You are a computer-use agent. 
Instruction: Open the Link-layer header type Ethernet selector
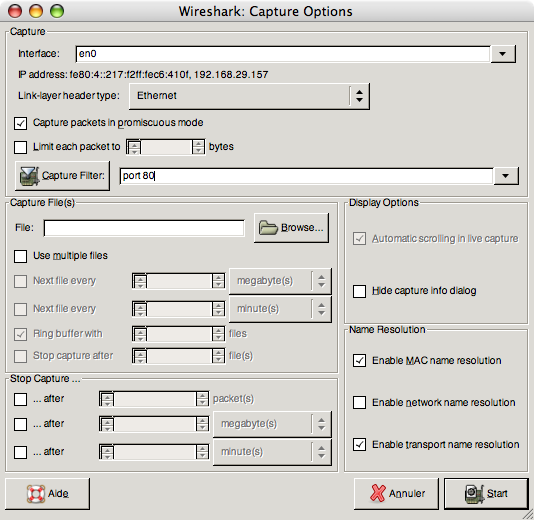pos(249,96)
